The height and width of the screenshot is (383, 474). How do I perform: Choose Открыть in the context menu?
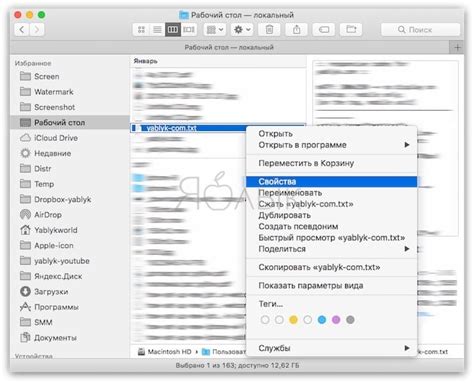[x=331, y=134]
